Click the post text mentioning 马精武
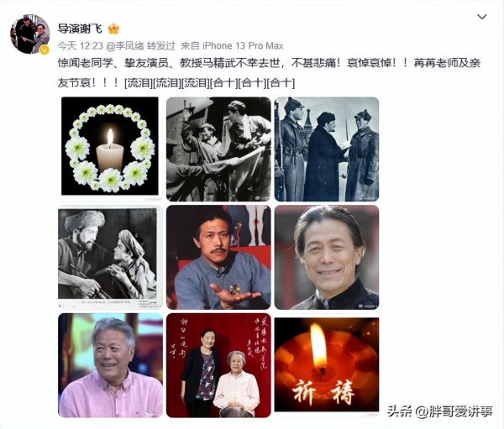The image size is (504, 429). tap(269, 73)
